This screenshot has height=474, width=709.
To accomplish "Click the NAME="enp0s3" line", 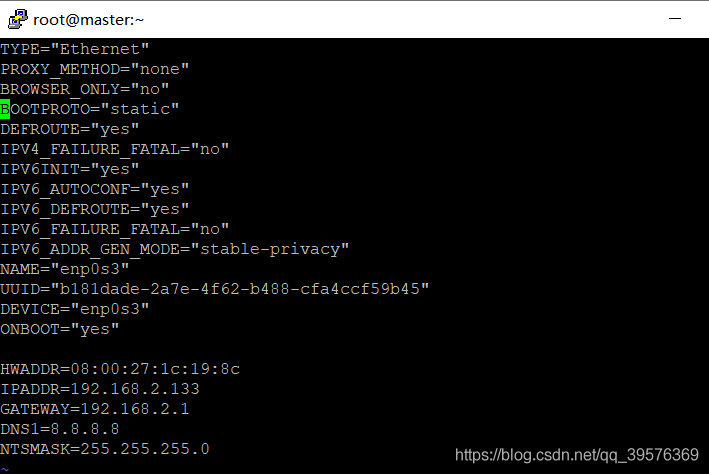I will [x=65, y=268].
